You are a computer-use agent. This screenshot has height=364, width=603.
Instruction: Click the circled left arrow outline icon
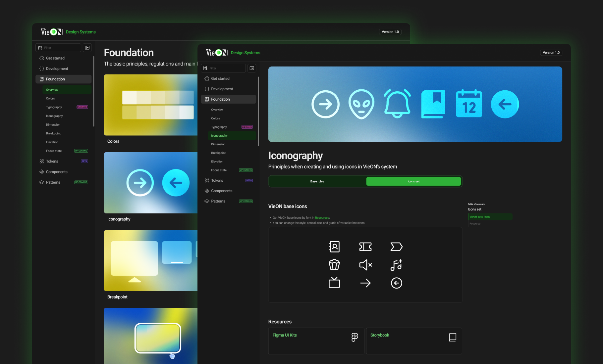click(396, 283)
